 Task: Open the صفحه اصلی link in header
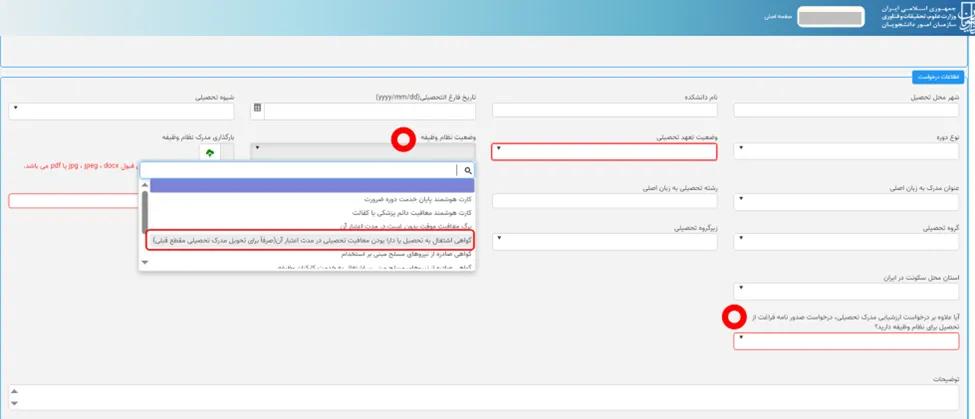click(x=778, y=17)
